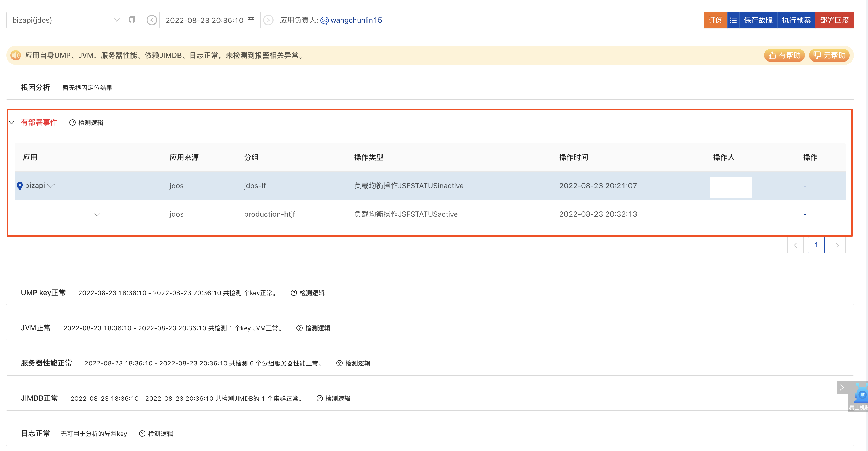
Task: Click the 2022-08-23 20:21:07 time cell
Action: [598, 186]
